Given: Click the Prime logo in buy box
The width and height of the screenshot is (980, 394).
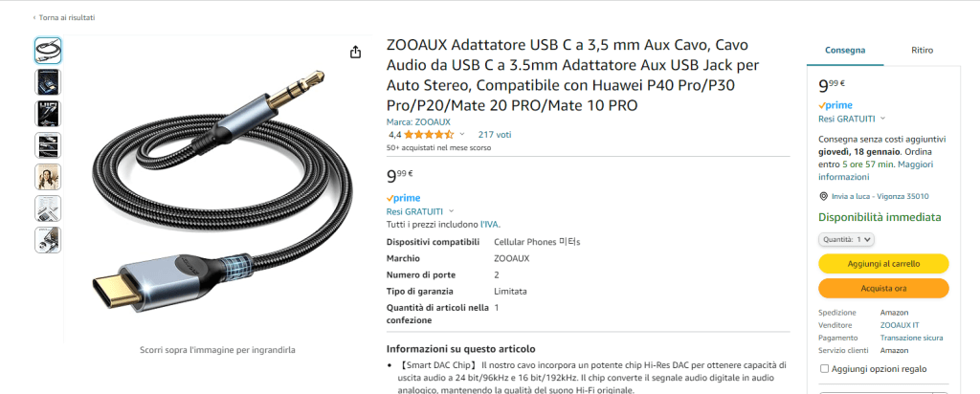Looking at the screenshot, I should 835,105.
